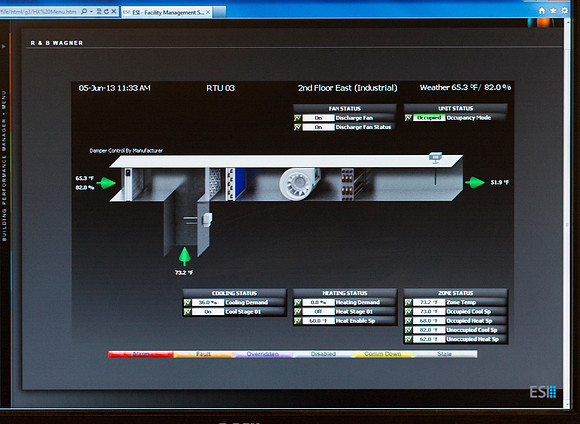Open trend icon beside Unoccupied Heat Sp
The width and height of the screenshot is (580, 424).
[x=408, y=339]
